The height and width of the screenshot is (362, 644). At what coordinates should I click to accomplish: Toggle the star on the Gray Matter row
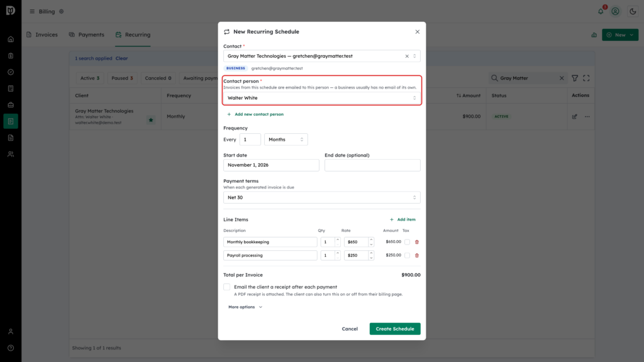151,120
